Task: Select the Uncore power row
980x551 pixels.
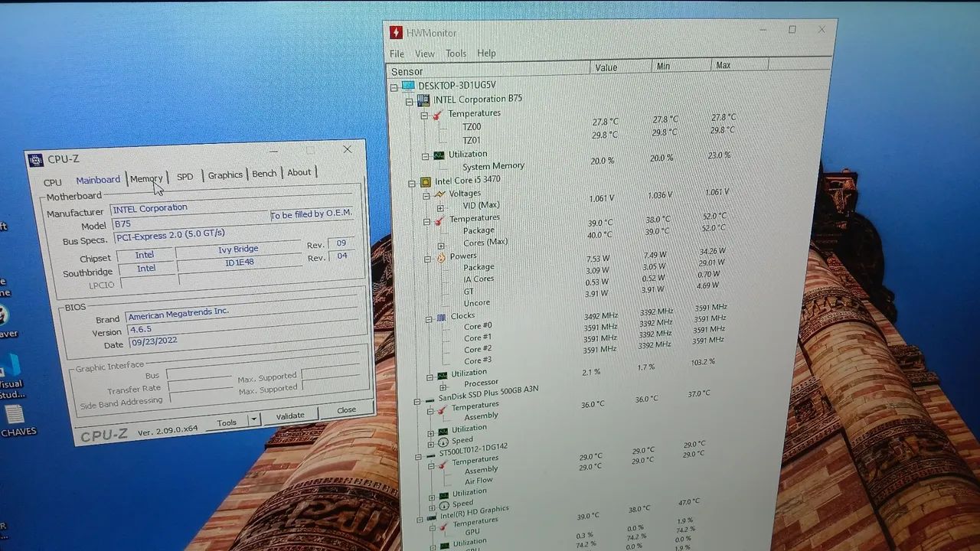Action: pyautogui.click(x=477, y=303)
